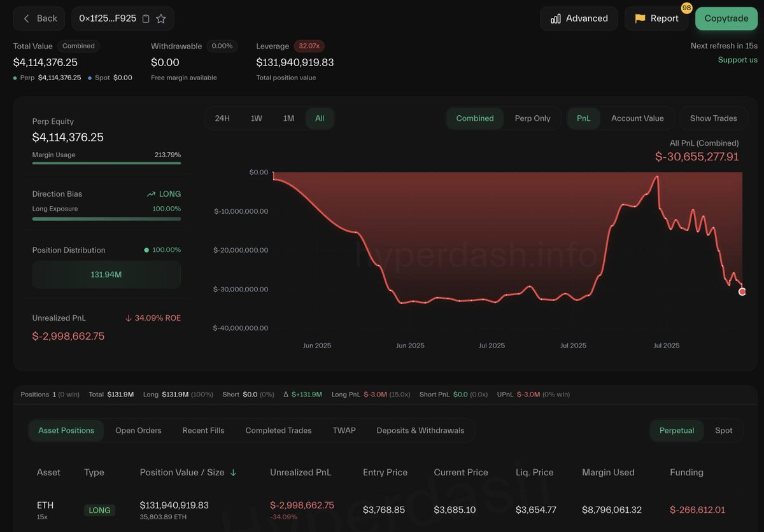Click the Funding column header
This screenshot has height=532, width=764.
coord(687,472)
